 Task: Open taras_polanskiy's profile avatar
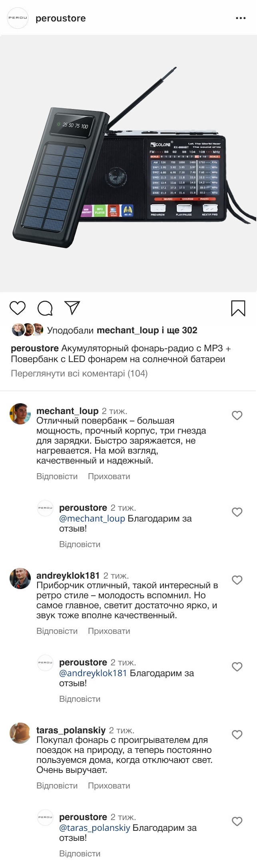20,733
